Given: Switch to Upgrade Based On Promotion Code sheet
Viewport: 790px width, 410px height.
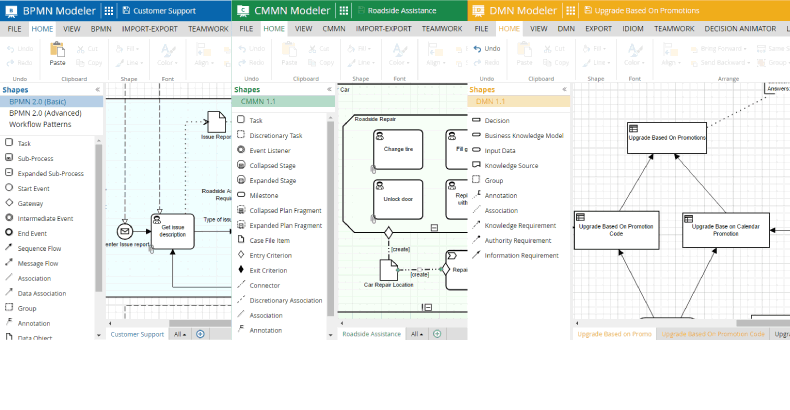Looking at the screenshot, I should (x=713, y=334).
